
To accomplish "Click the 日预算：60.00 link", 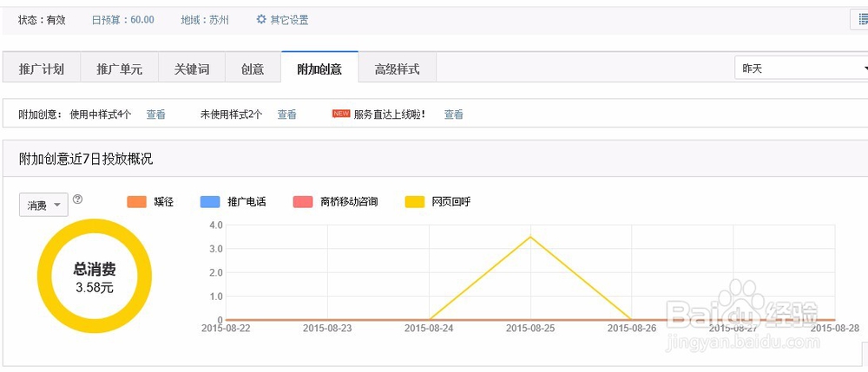I will 123,20.
